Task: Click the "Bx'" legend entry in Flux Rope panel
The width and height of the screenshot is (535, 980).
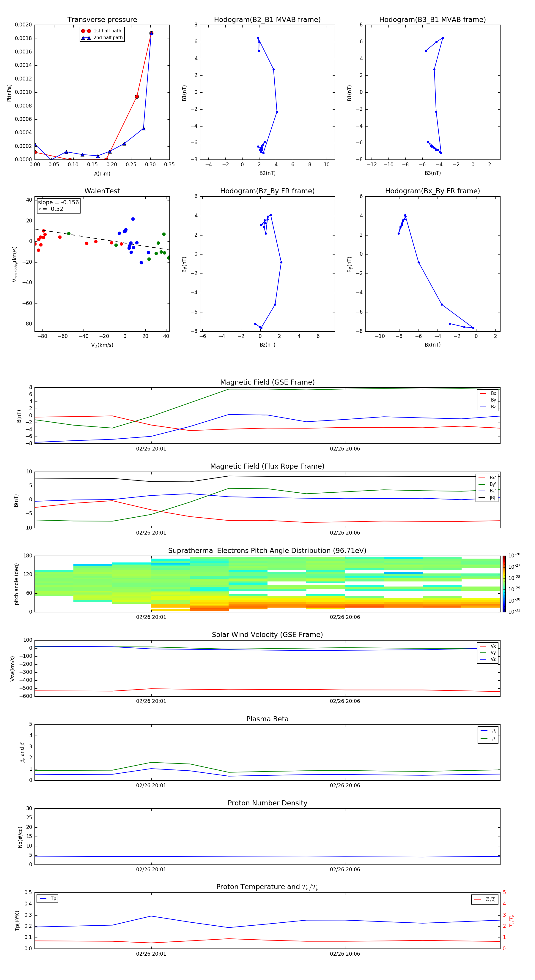Action: point(487,478)
